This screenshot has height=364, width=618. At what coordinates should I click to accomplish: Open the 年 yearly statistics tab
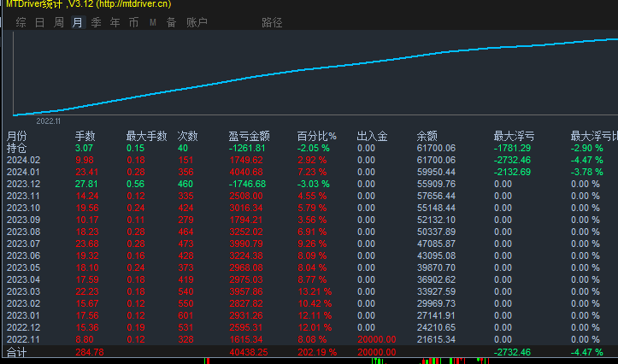(115, 22)
